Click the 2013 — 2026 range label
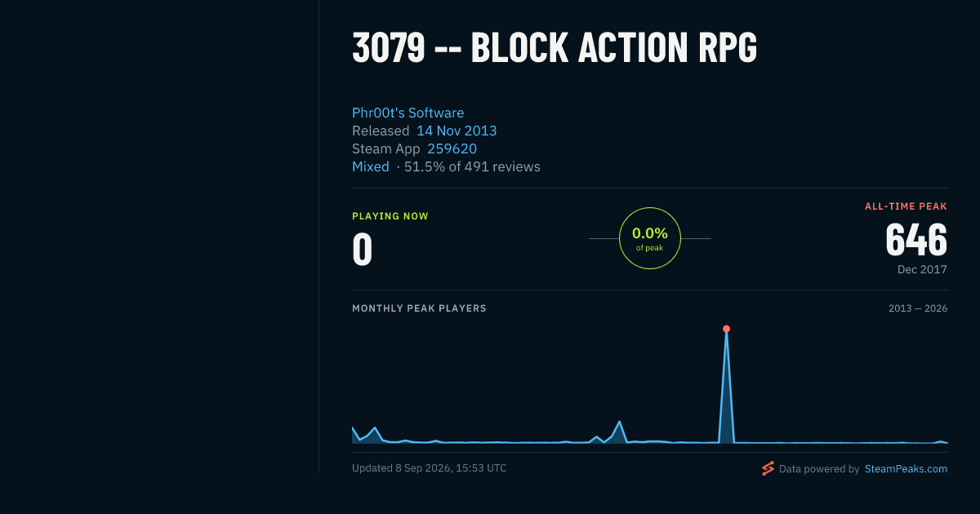Image resolution: width=980 pixels, height=514 pixels. [x=918, y=308]
